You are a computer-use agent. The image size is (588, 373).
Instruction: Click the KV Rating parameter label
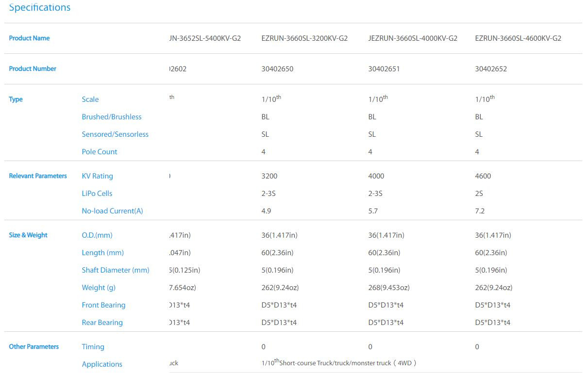click(97, 176)
